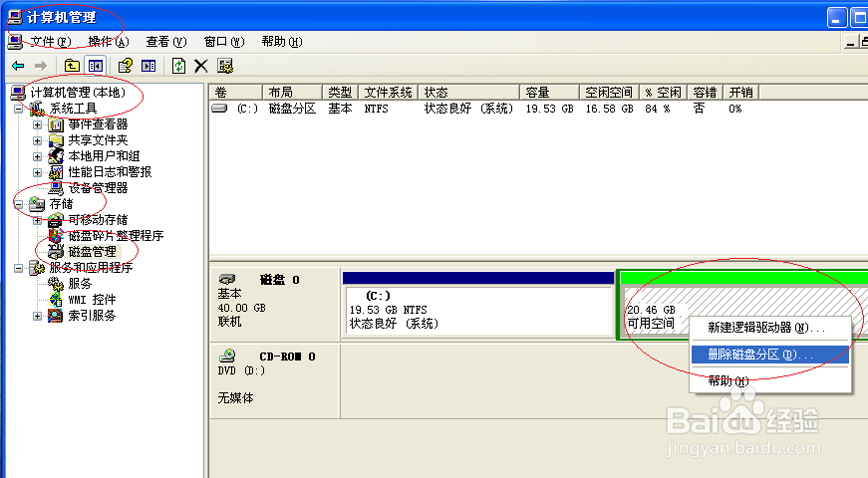Click the Up one level folder icon
The height and width of the screenshot is (478, 868).
coord(72,66)
